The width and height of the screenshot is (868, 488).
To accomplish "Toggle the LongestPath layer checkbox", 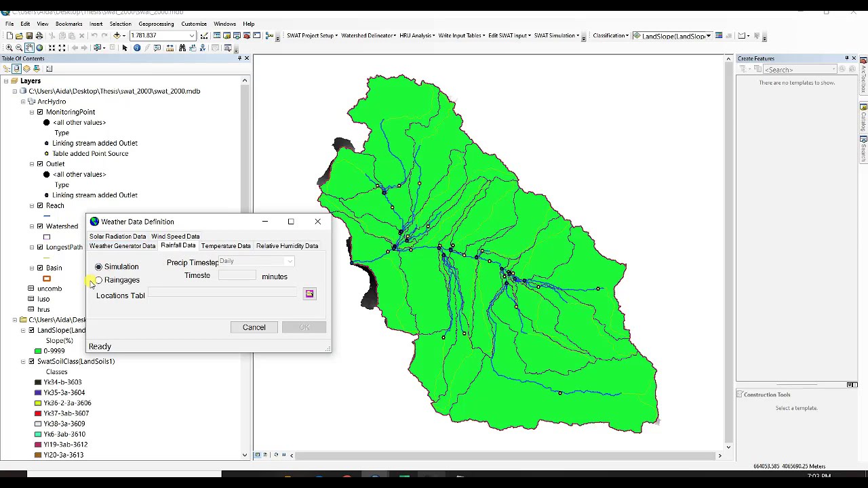I will pos(40,247).
